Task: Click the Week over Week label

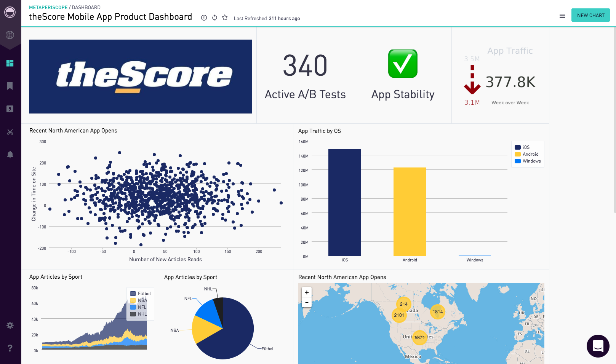Action: click(510, 103)
